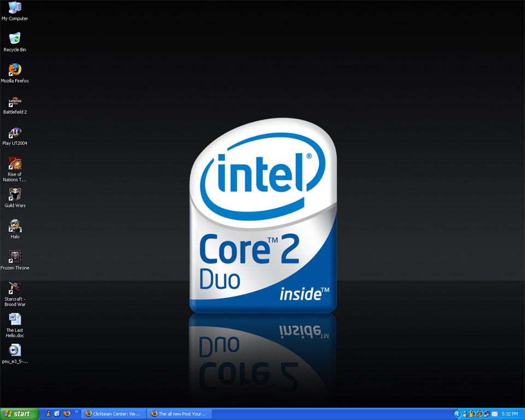Select the Recycle Bin icon
Image resolution: width=525 pixels, height=420 pixels.
(x=15, y=42)
